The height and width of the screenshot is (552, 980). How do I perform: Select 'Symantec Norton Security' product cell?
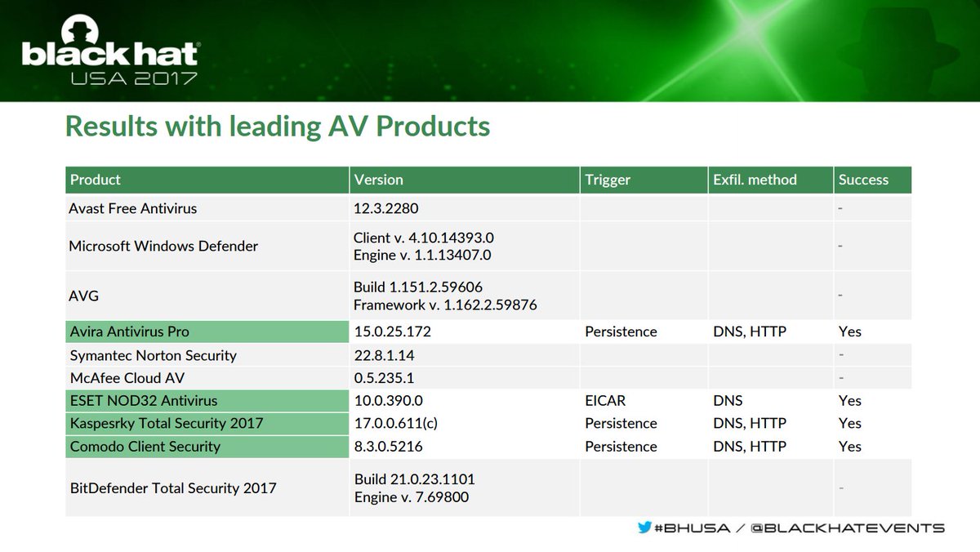pos(207,355)
